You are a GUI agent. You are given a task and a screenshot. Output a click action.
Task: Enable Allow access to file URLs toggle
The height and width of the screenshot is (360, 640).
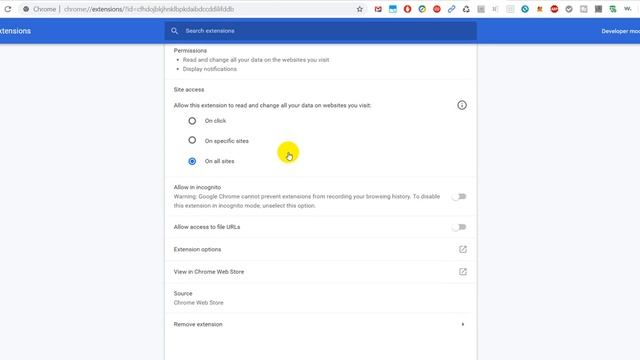coord(459,227)
